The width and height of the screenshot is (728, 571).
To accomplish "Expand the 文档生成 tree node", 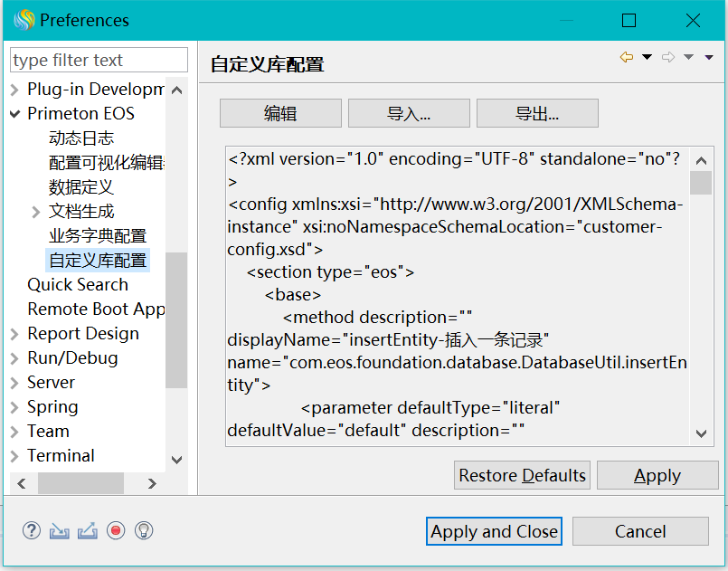I will pos(36,212).
